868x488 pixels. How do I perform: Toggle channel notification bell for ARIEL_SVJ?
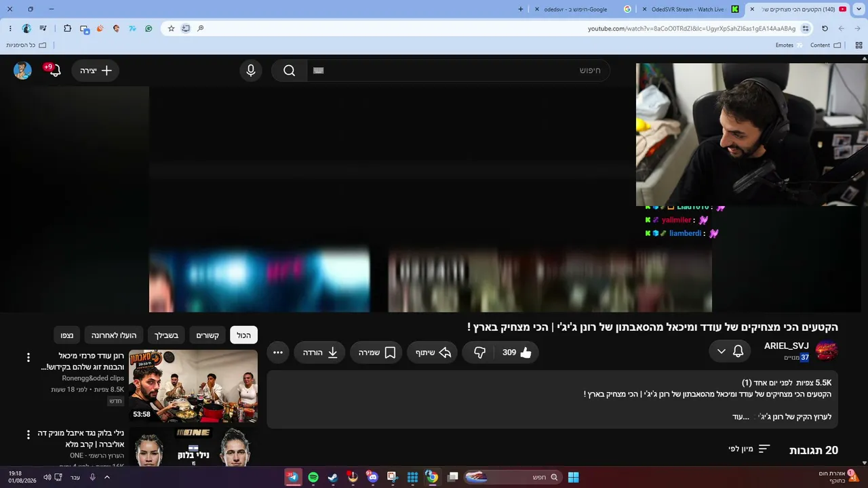(738, 351)
